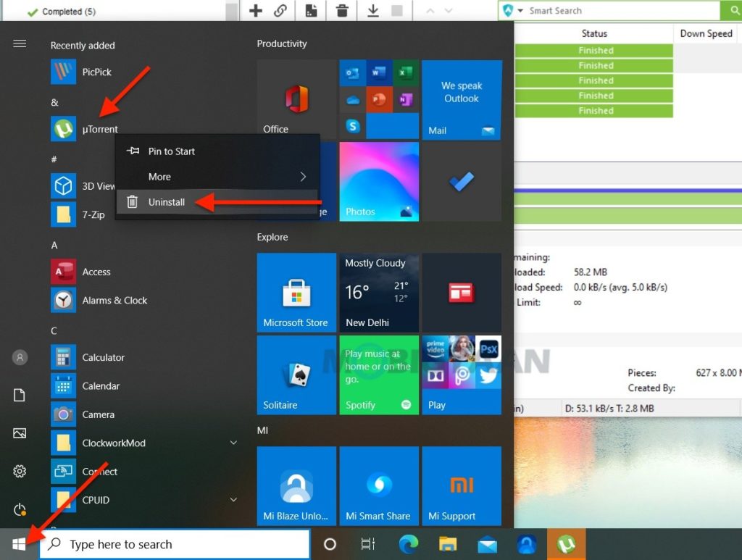Open Weather tile New Delhi
742x560 pixels.
379,292
